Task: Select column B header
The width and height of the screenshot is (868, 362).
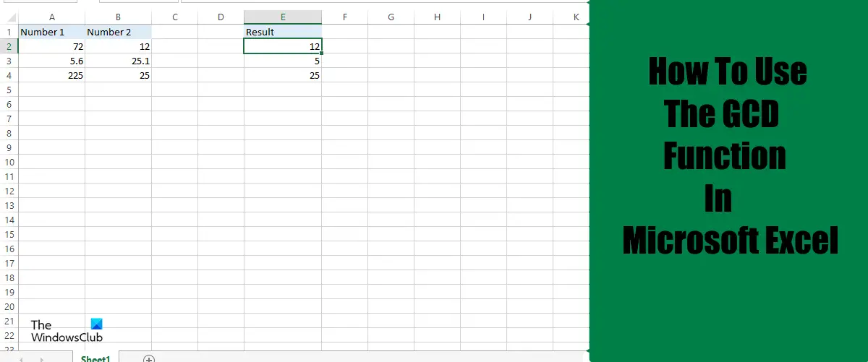Action: [118, 17]
